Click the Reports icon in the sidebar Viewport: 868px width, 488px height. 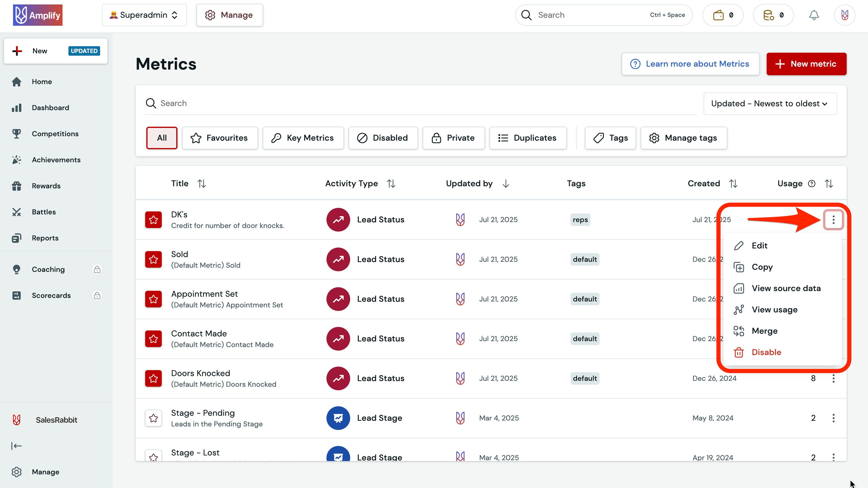tap(17, 238)
